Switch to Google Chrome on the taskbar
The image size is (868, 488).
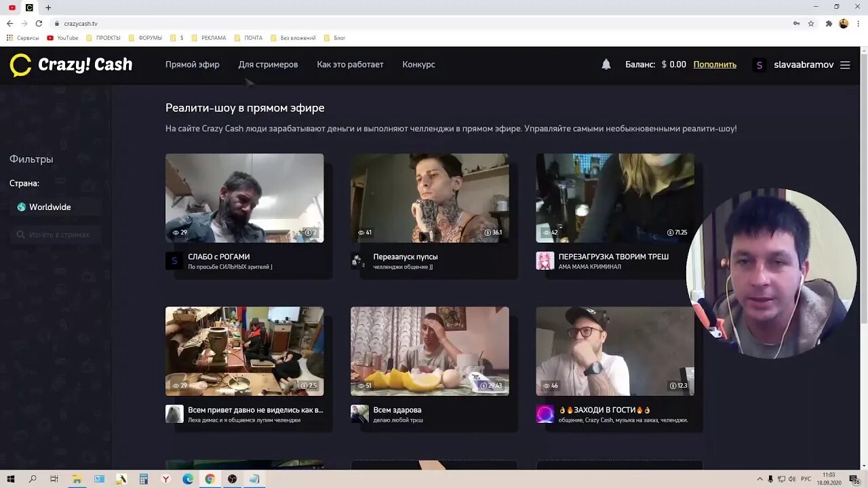click(x=210, y=479)
